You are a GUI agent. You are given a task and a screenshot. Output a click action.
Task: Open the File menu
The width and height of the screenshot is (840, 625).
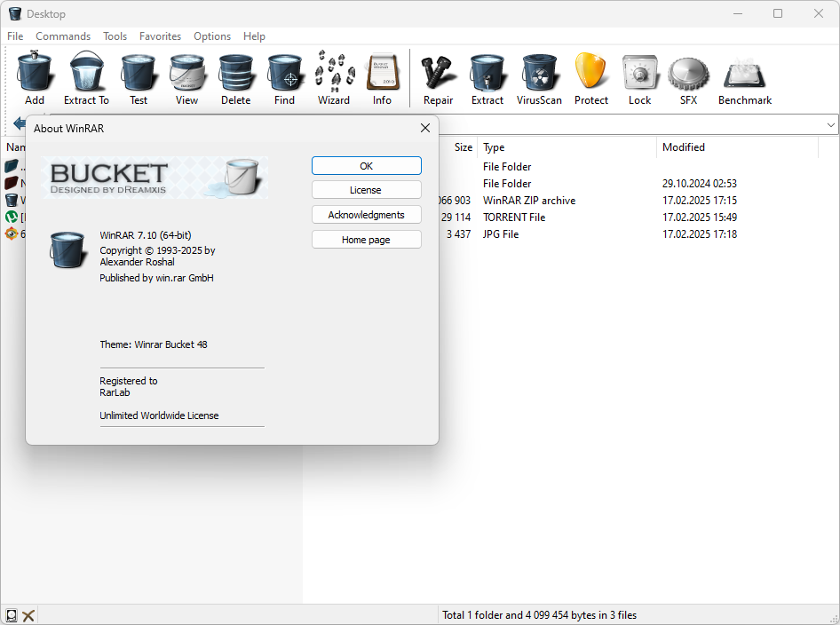click(x=15, y=36)
